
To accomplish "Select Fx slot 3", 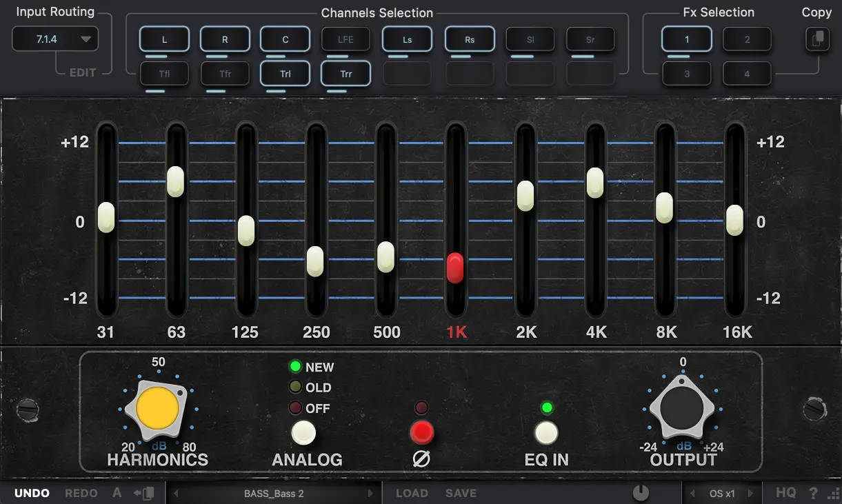I will pos(687,73).
